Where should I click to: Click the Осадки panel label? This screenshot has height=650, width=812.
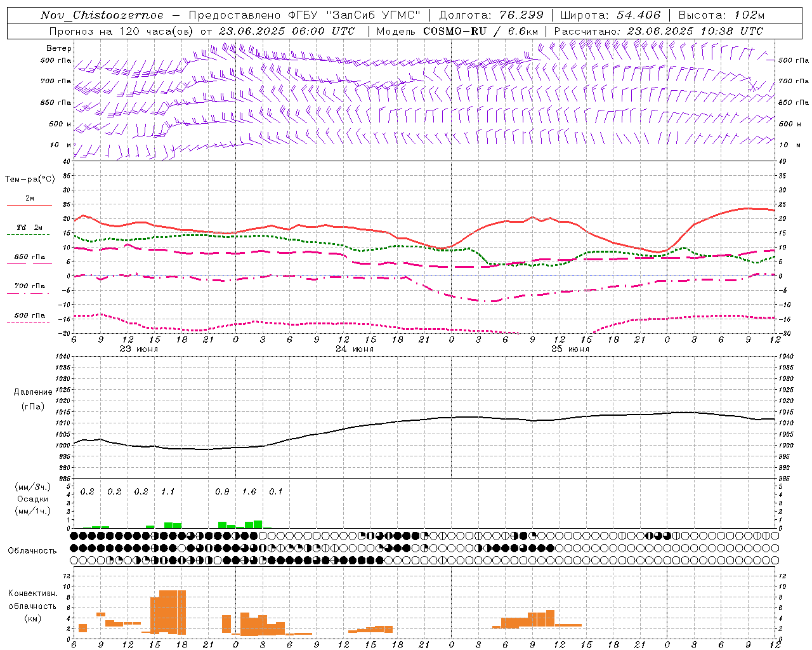[33, 499]
